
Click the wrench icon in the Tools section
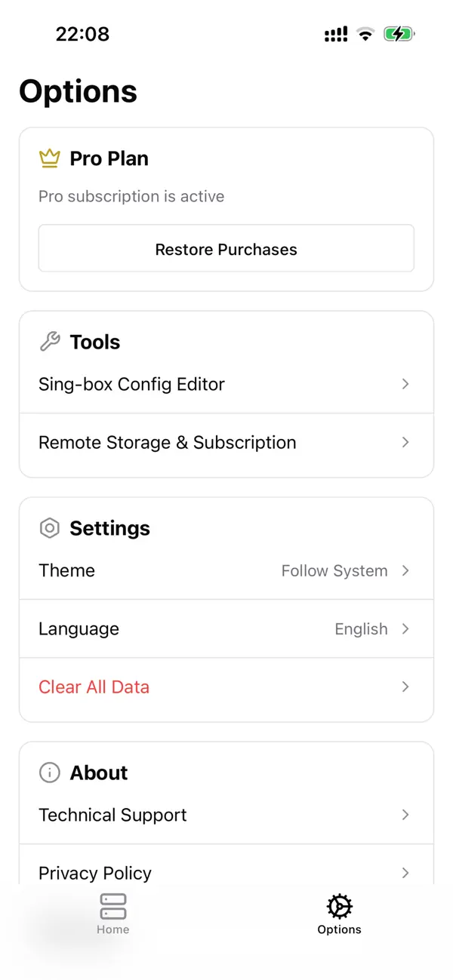(49, 341)
